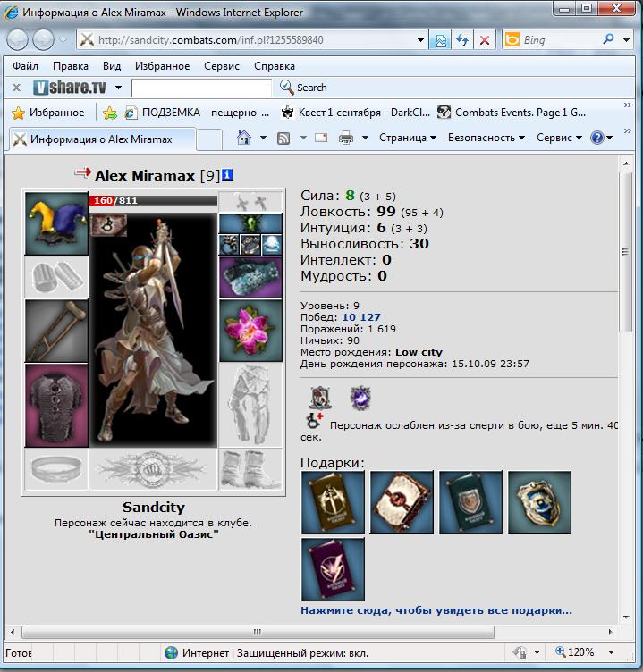Click the IE home toolbar icon

[243, 138]
